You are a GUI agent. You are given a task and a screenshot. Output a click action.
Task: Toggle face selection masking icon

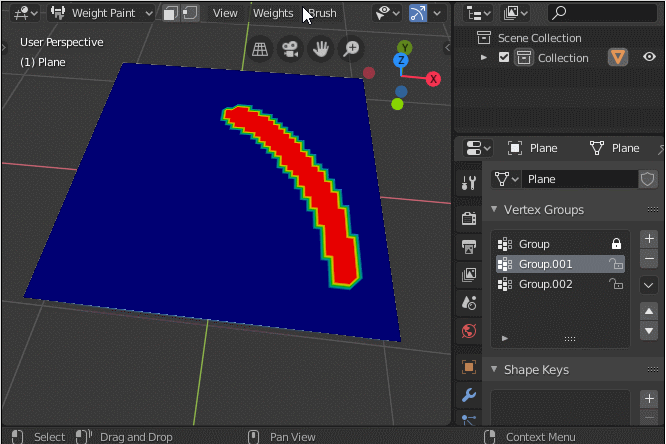point(170,13)
